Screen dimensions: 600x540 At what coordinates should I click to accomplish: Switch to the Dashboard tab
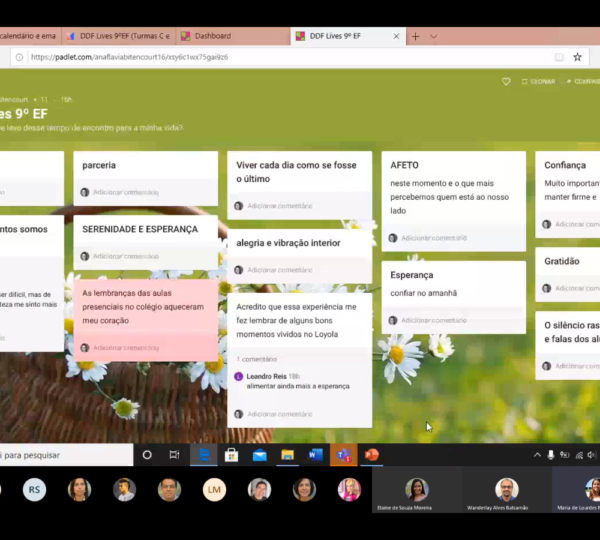212,36
